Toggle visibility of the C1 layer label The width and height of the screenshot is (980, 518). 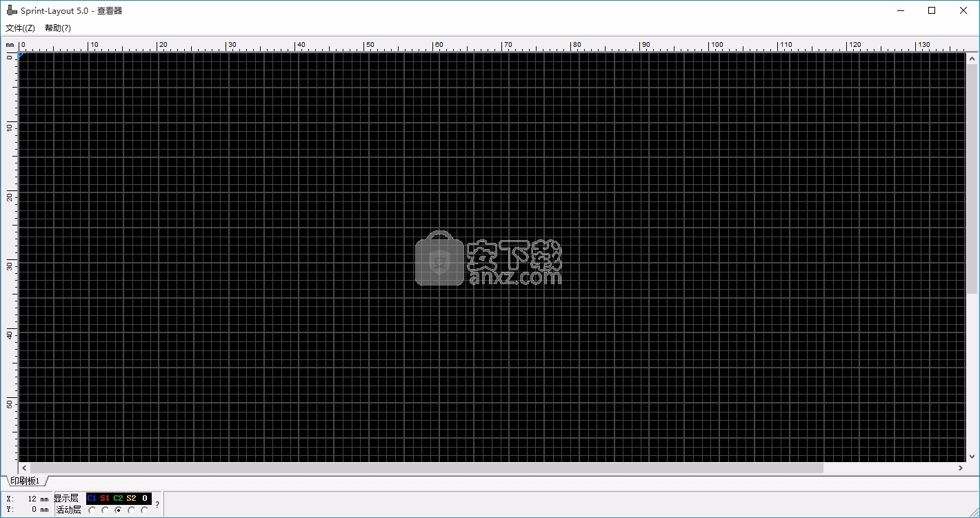click(92, 498)
